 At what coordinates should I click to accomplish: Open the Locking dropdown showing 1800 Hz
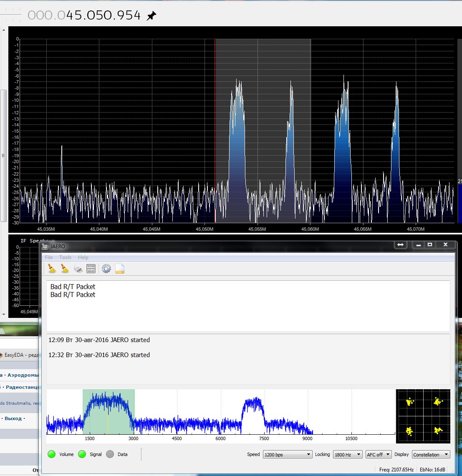pos(348,454)
